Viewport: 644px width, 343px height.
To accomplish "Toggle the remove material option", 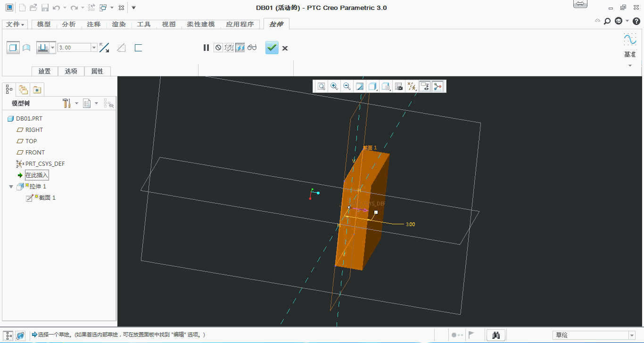I will 121,48.
